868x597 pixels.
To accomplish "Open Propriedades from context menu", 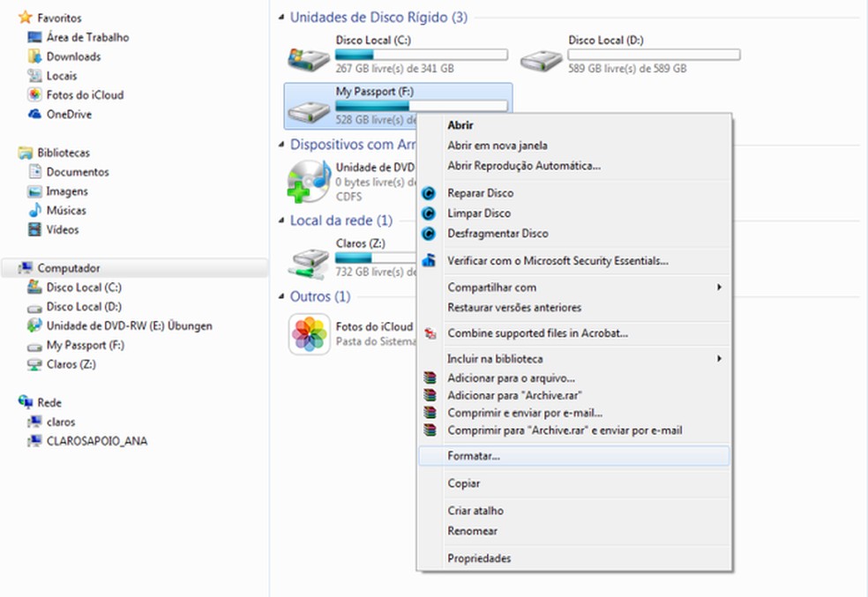I will 574,558.
